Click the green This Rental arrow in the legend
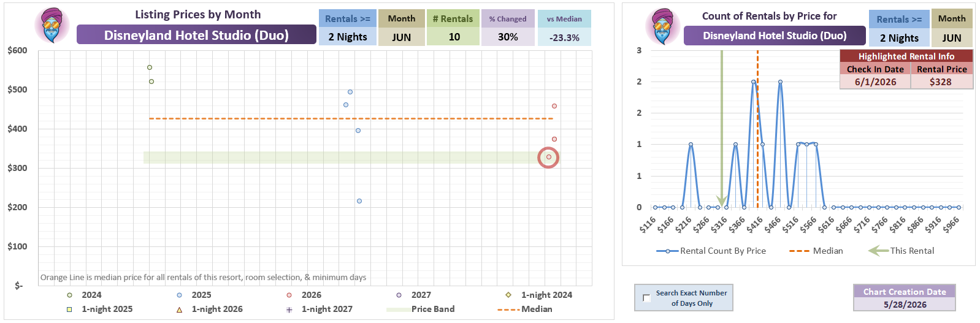Image resolution: width=980 pixels, height=323 pixels. [878, 251]
